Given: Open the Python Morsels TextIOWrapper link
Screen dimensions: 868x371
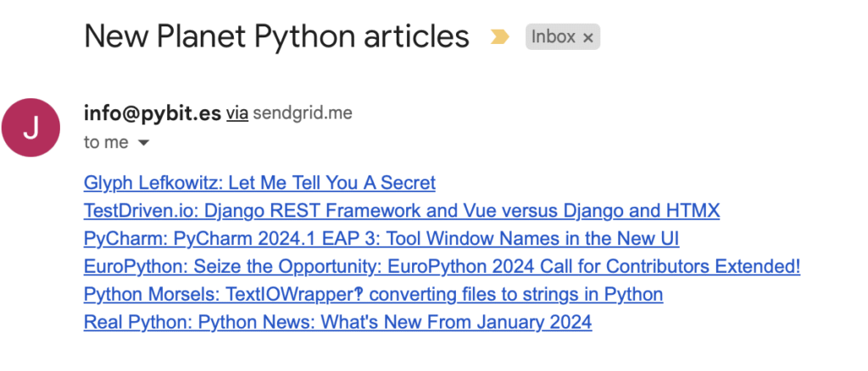Looking at the screenshot, I should pos(373,295).
